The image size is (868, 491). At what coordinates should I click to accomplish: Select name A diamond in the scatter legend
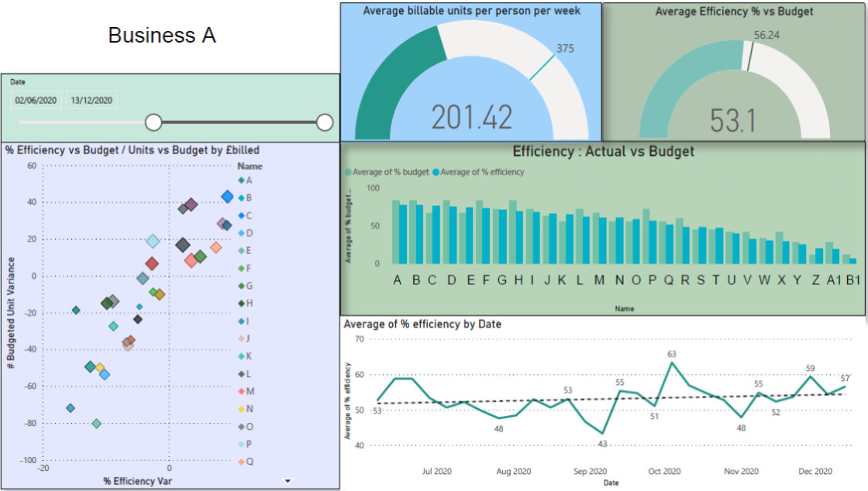(x=241, y=180)
